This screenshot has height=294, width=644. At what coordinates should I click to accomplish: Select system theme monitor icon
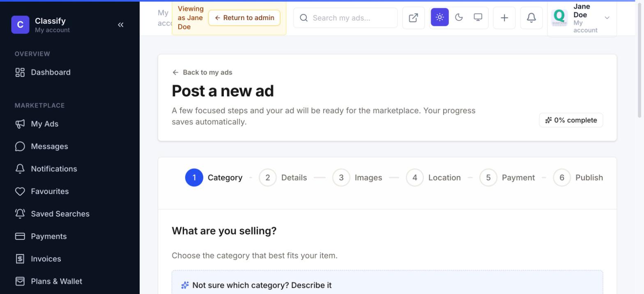click(478, 17)
